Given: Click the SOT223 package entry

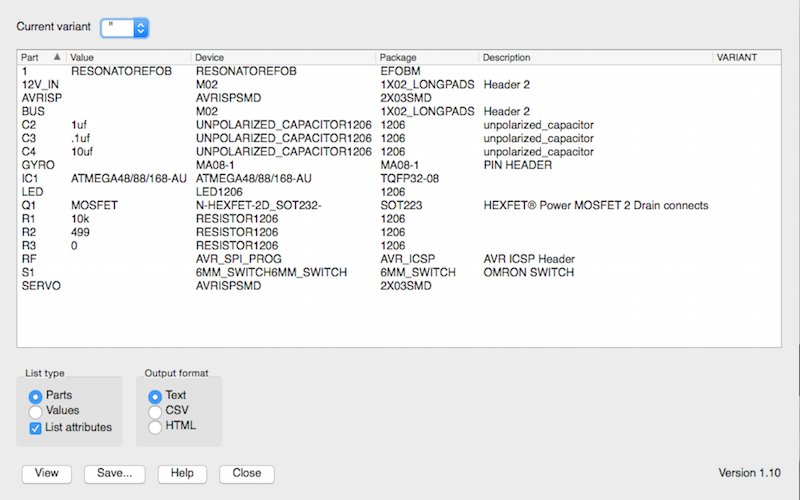Looking at the screenshot, I should 401,205.
